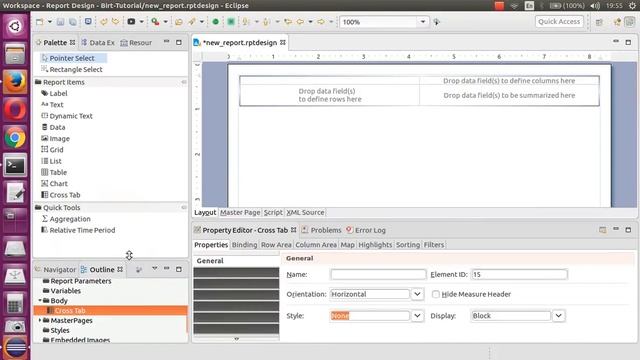
Task: Click the New wizard icon in the toolbar
Action: click(40, 22)
